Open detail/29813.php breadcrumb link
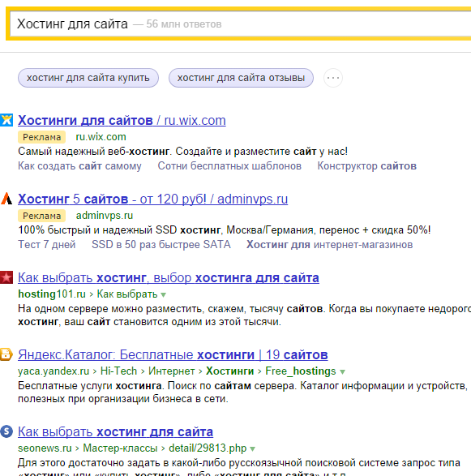The width and height of the screenshot is (471, 476). coord(208,448)
